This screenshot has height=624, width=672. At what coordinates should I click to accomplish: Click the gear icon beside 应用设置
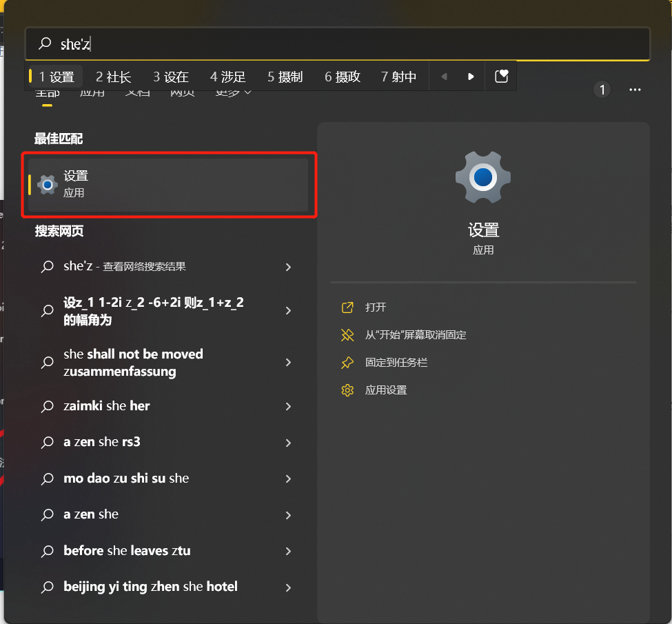click(x=347, y=390)
